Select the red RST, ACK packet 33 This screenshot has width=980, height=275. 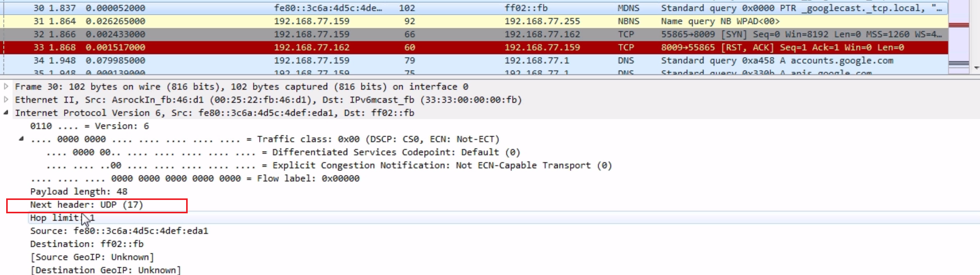tap(463, 47)
